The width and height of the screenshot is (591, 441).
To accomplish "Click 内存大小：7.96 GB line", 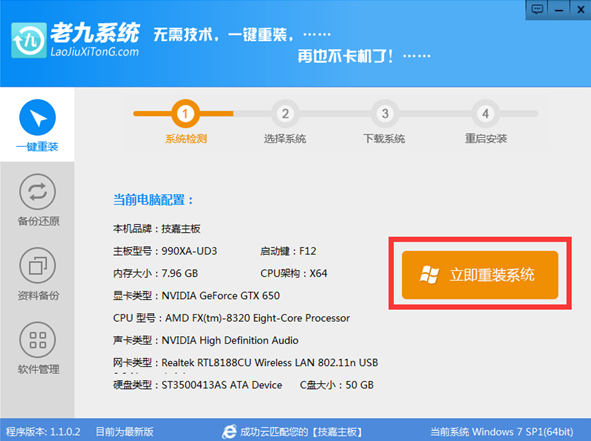I will (155, 273).
